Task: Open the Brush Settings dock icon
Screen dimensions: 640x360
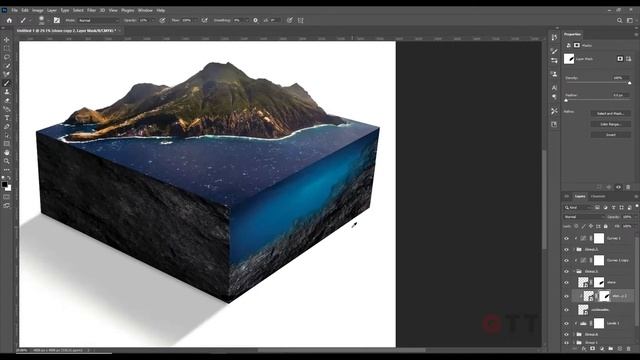Action: (554, 51)
